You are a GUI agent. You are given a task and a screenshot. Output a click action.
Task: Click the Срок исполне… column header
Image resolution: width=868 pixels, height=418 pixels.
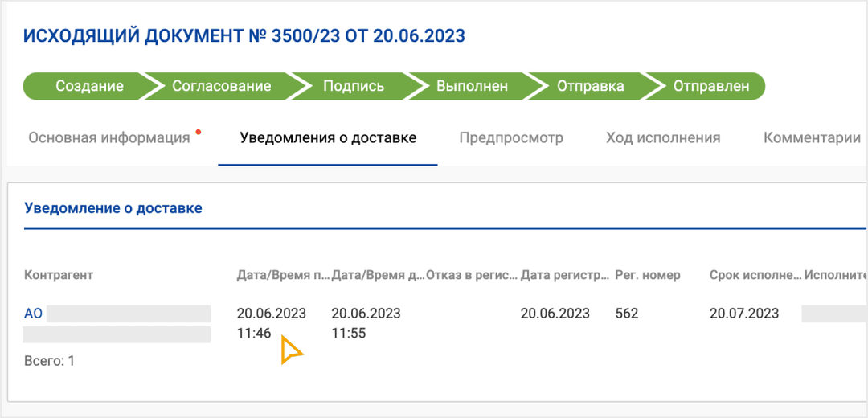click(755, 275)
